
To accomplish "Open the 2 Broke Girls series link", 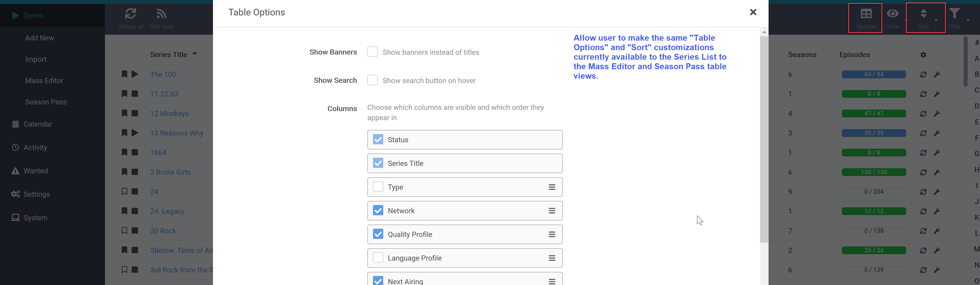I will pyautogui.click(x=170, y=172).
